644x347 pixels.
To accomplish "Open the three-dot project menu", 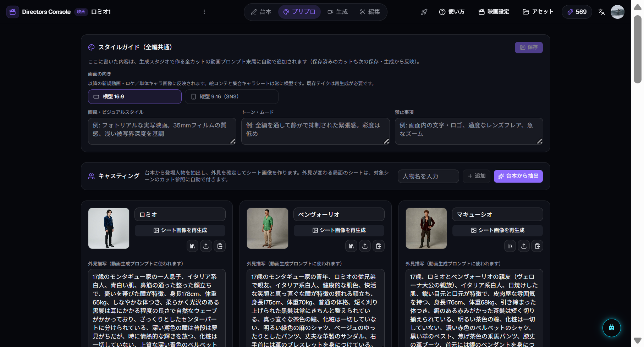I will [204, 12].
